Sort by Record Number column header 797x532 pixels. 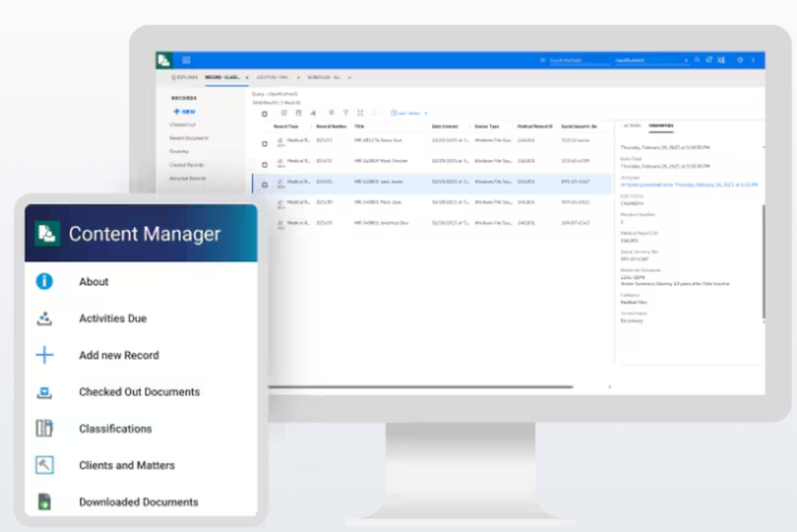click(331, 126)
